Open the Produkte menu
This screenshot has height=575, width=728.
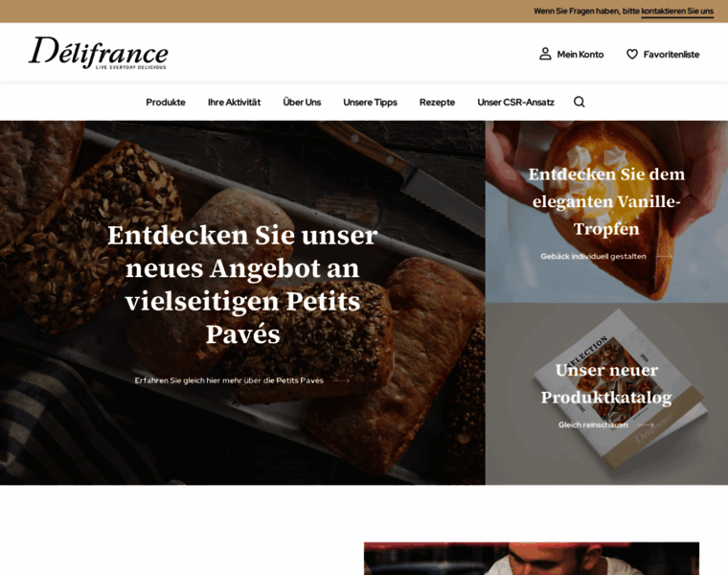(x=166, y=103)
